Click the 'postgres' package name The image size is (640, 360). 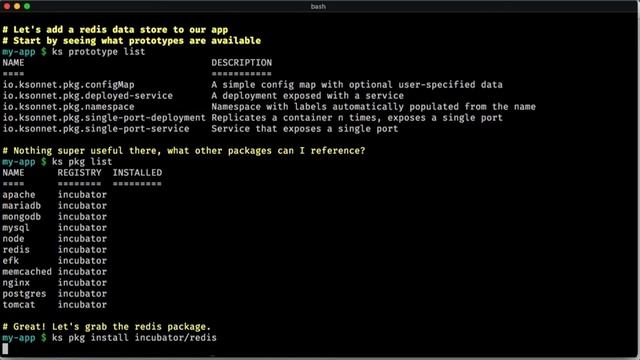click(24, 294)
